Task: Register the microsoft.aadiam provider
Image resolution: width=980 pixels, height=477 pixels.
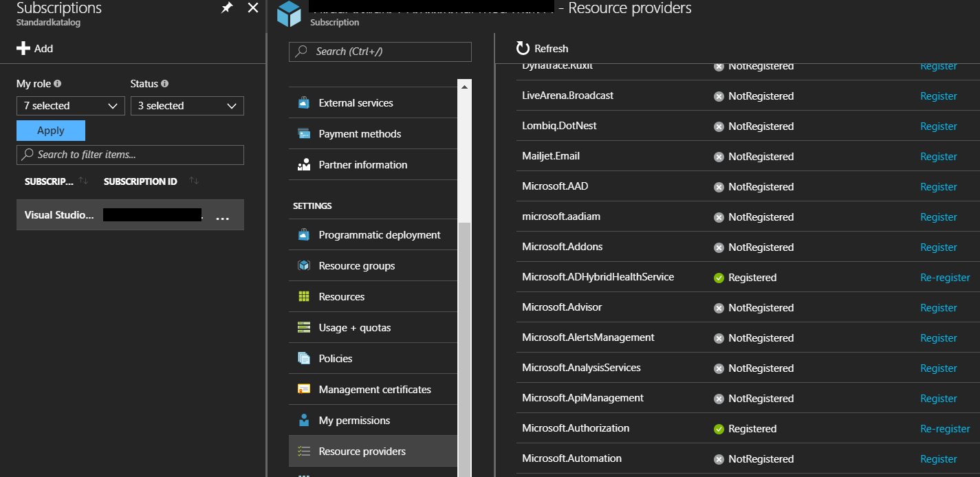Action: point(939,217)
